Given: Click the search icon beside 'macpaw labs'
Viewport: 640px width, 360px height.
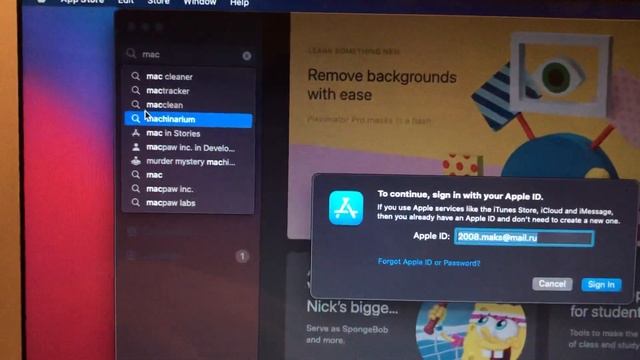Looking at the screenshot, I should pos(136,202).
